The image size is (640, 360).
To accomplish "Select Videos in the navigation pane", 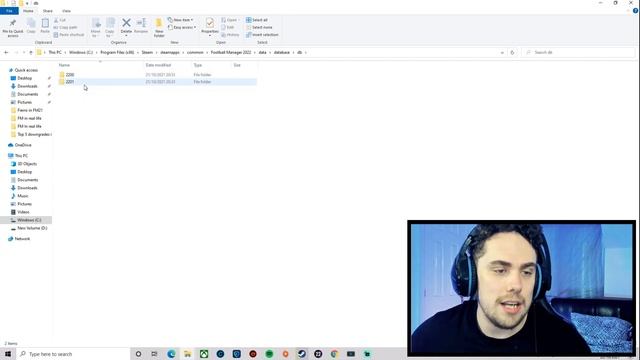I will (23, 212).
